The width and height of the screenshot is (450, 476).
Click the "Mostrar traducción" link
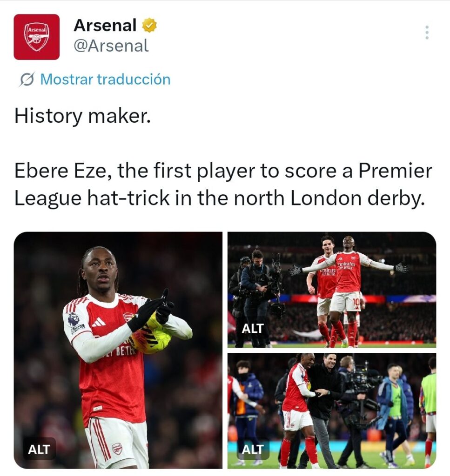(x=105, y=79)
